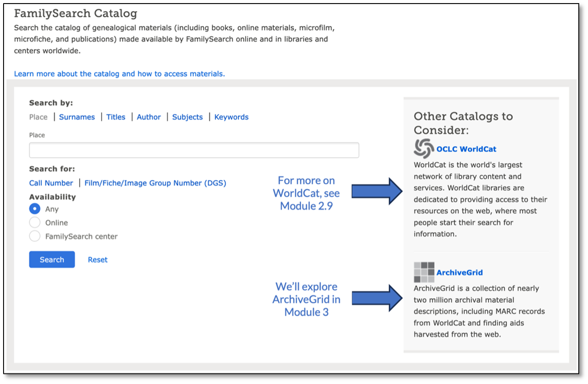
Task: Click the OCLC WorldCat swirl logo icon
Action: pos(424,149)
